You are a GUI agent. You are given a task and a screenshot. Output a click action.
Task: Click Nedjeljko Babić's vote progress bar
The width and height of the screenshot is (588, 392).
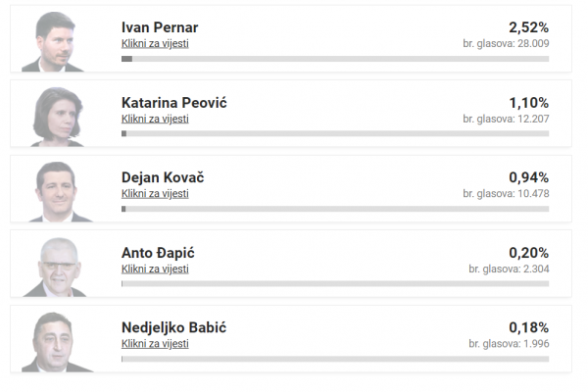(x=335, y=359)
